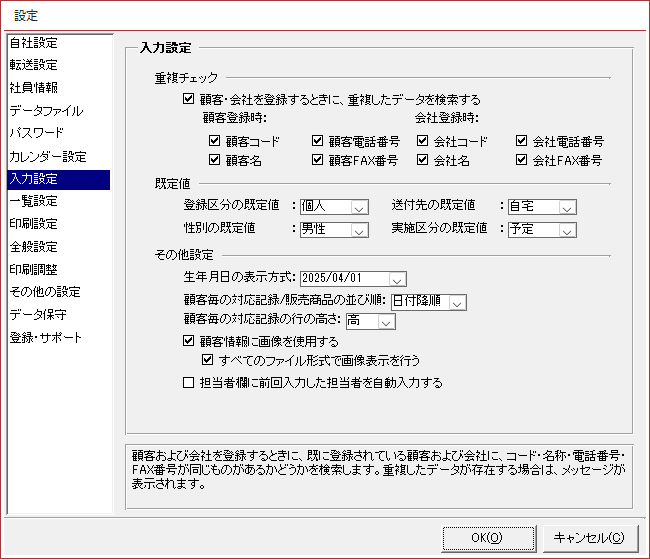Expand 送付先の既定値 dropdown showing 自宅
The image size is (650, 559).
click(567, 206)
